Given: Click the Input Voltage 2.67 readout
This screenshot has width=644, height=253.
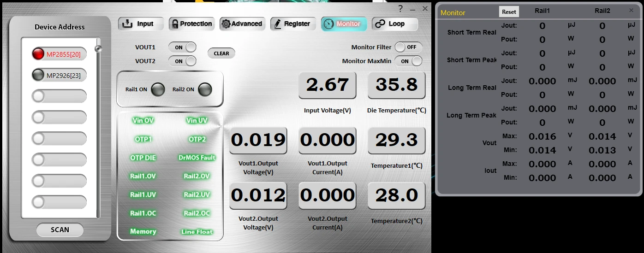Looking at the screenshot, I should (328, 85).
